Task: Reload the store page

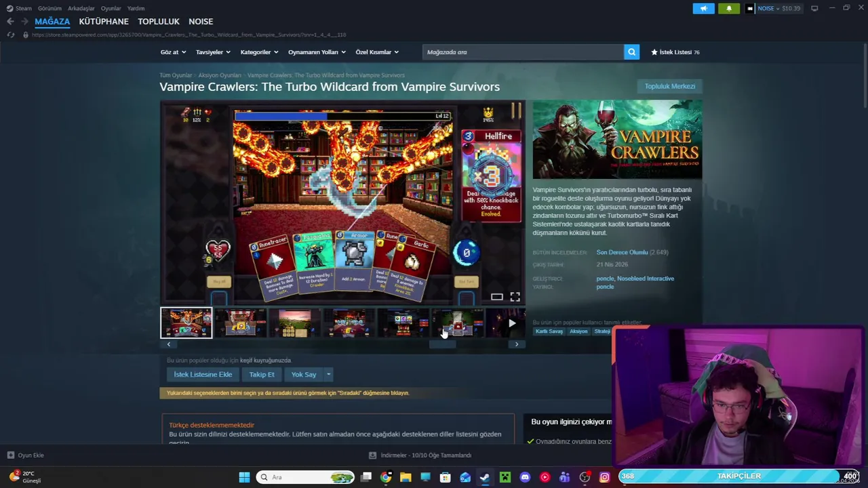Action: pos(10,35)
